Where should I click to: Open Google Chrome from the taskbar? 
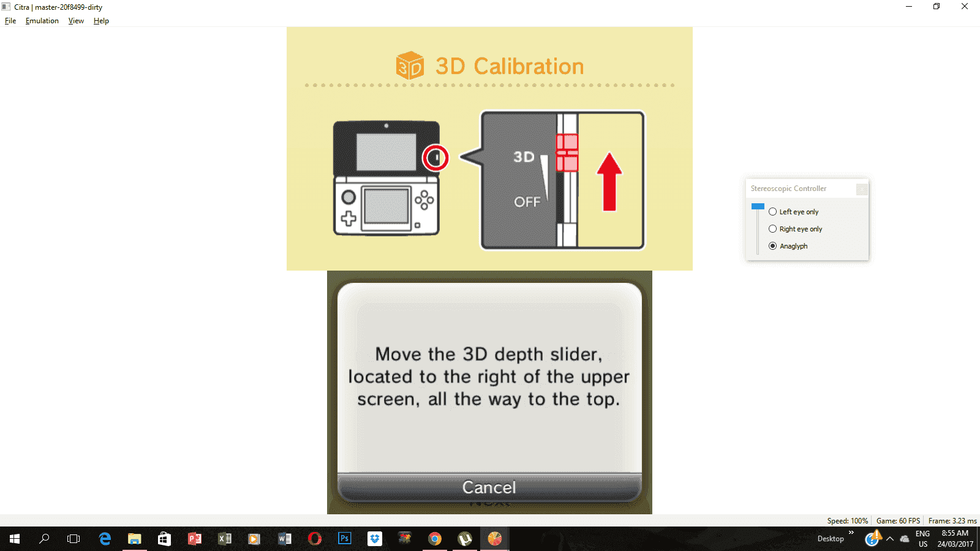coord(435,539)
